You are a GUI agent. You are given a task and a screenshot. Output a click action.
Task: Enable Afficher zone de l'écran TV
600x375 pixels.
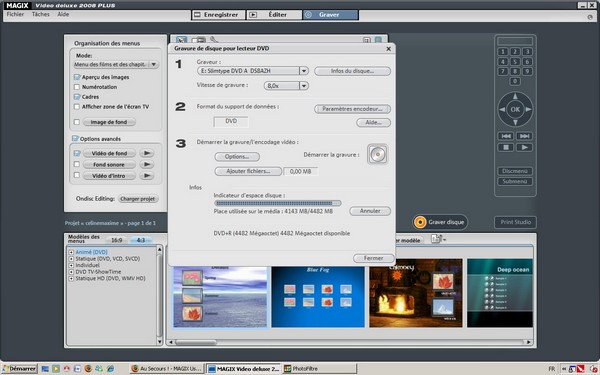(x=77, y=107)
